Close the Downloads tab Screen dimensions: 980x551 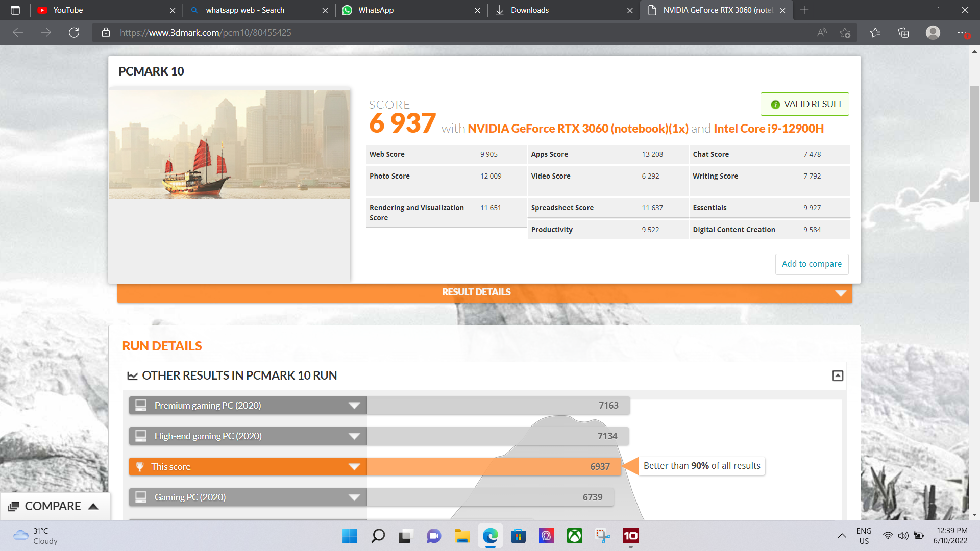coord(630,10)
